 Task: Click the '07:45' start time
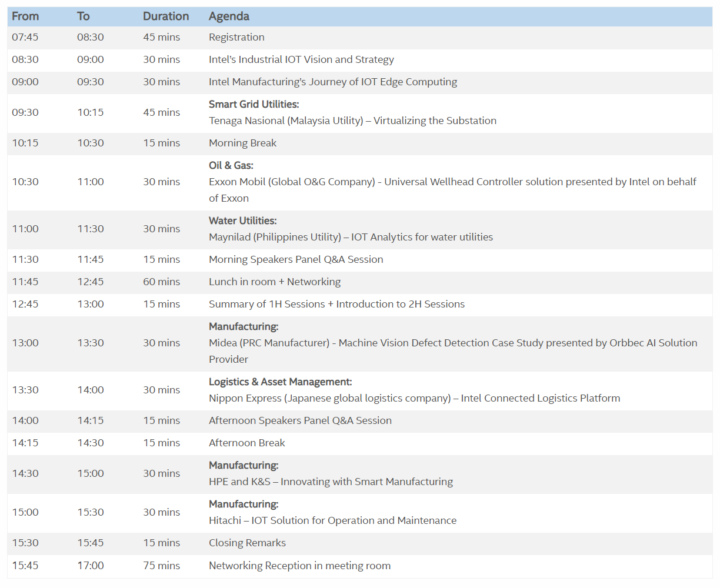(x=25, y=37)
